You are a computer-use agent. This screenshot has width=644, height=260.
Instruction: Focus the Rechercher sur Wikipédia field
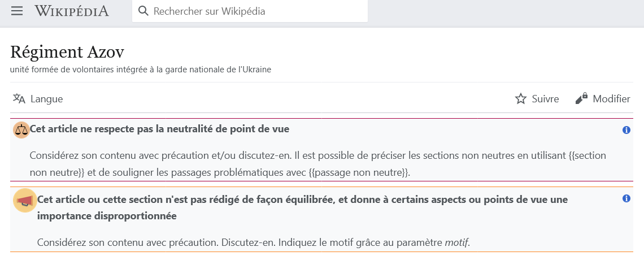[254, 11]
